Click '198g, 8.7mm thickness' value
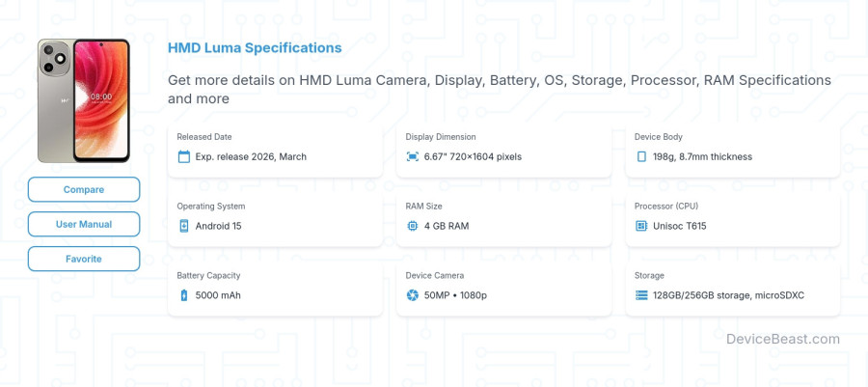 pos(702,156)
